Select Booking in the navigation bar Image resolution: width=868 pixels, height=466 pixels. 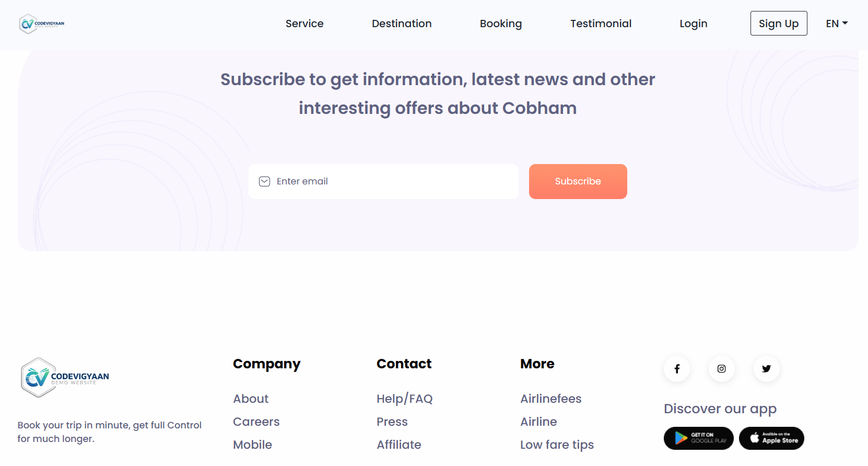pyautogui.click(x=501, y=24)
